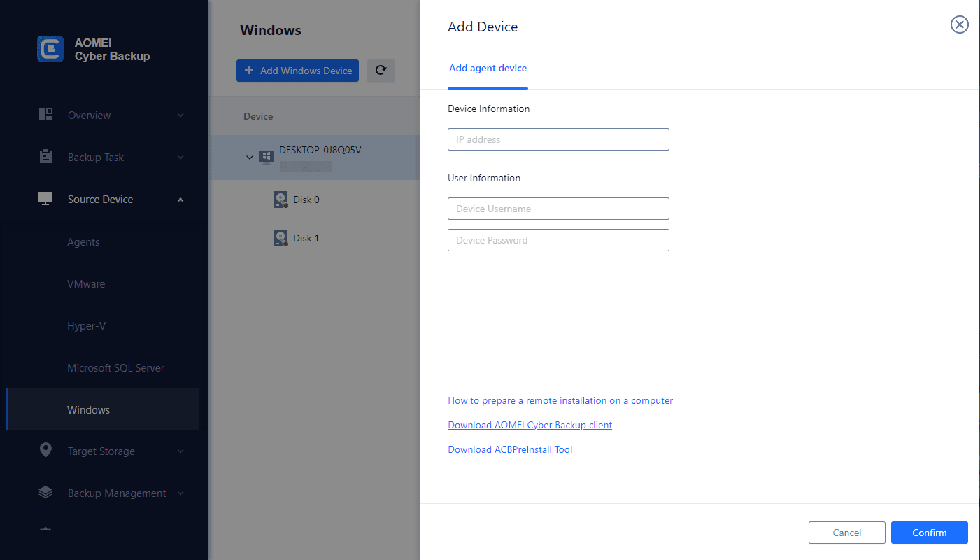
Task: Click the Confirm button
Action: 929,532
